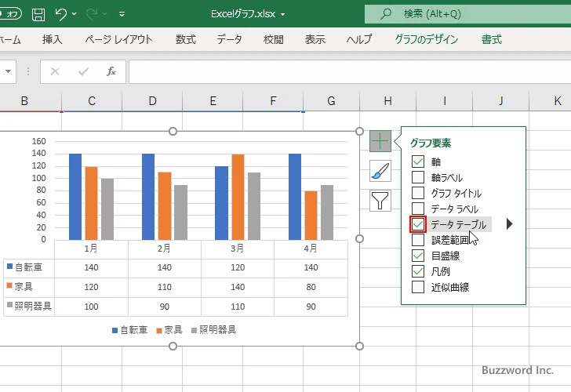Click the 照明器具 legend entry below chart
The width and height of the screenshot is (571, 392).
pyautogui.click(x=214, y=330)
